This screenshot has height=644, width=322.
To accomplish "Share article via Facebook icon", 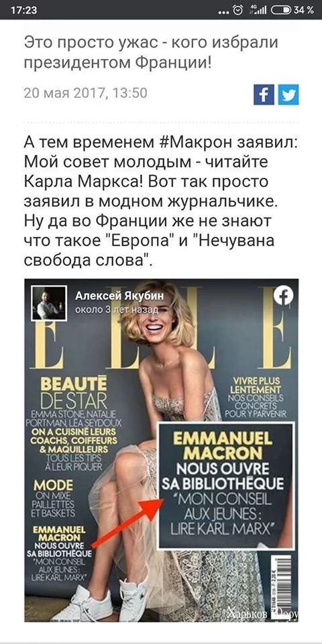I will coord(264,95).
